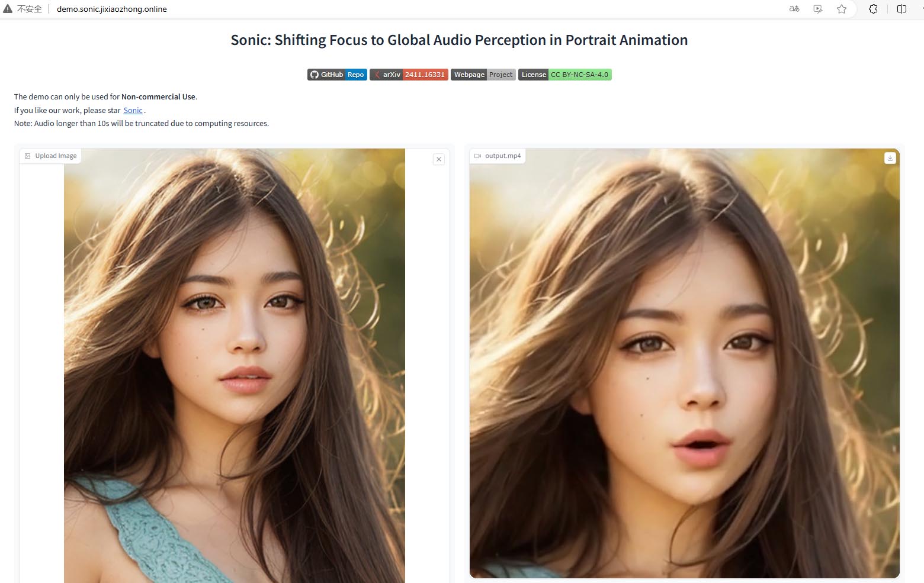Click the translate page icon
This screenshot has height=583, width=924.
794,9
